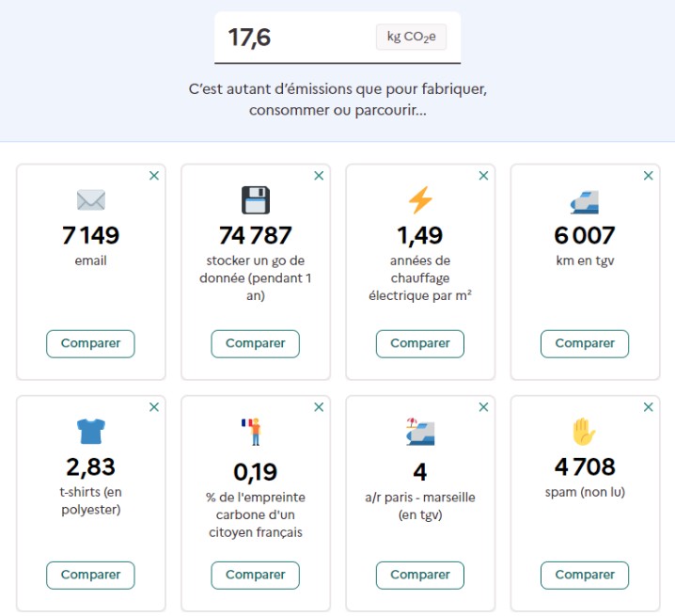Viewport: 675px width, 616px height.
Task: Click the French citizen flag icon
Action: coord(255,432)
